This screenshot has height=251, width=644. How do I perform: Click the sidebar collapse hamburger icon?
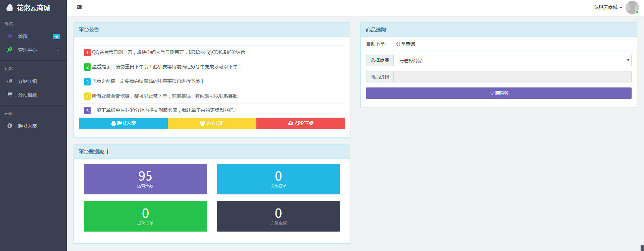click(x=79, y=7)
